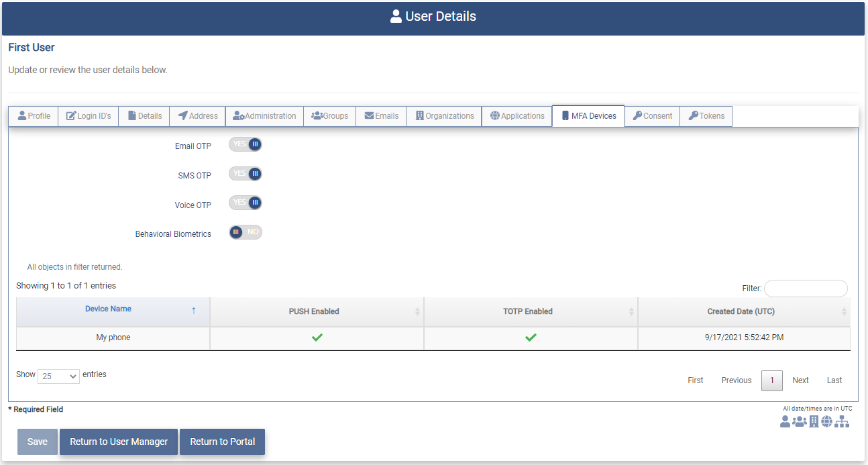The width and height of the screenshot is (868, 465).
Task: Click the user group icon at bottom right
Action: [799, 421]
